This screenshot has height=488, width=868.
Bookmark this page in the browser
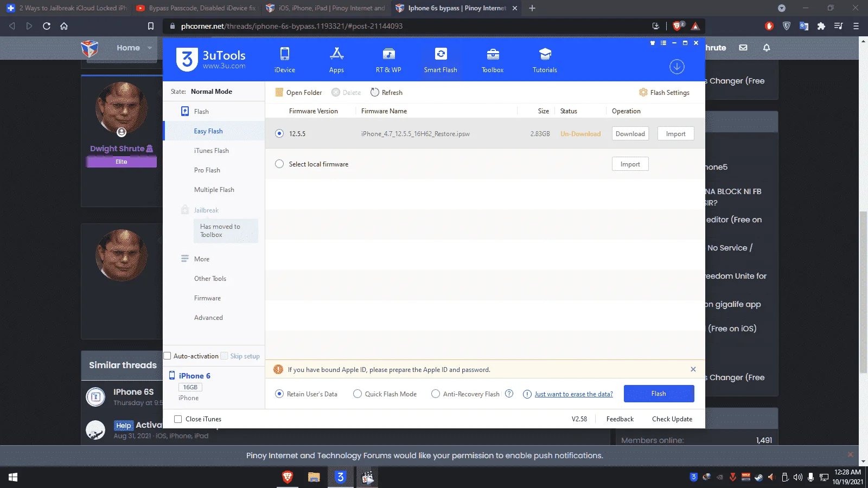point(151,26)
